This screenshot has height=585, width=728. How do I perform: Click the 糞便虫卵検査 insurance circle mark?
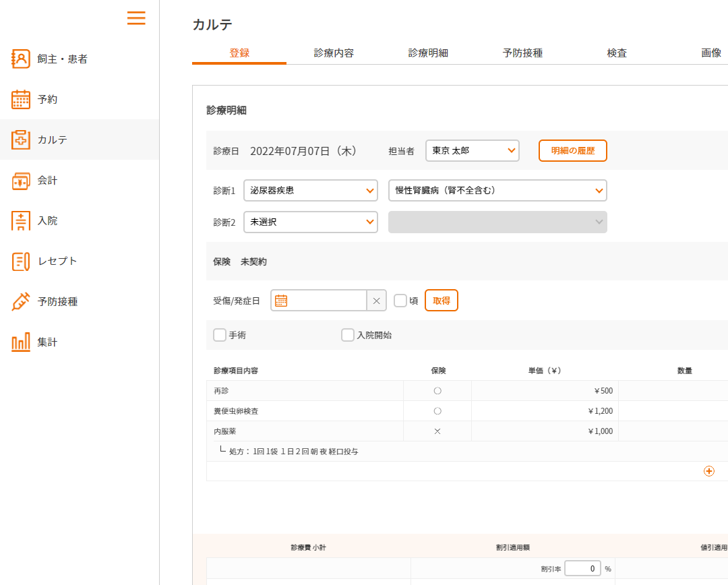click(x=437, y=411)
